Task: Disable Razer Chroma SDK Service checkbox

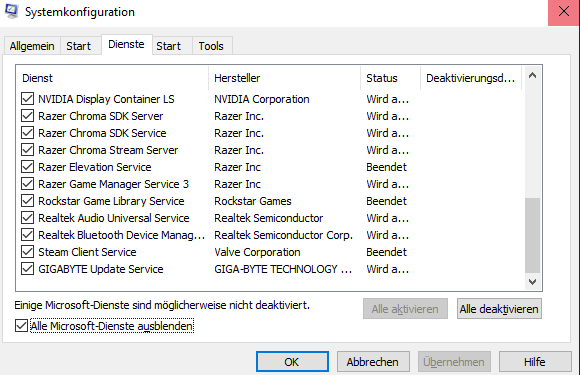Action: 28,133
